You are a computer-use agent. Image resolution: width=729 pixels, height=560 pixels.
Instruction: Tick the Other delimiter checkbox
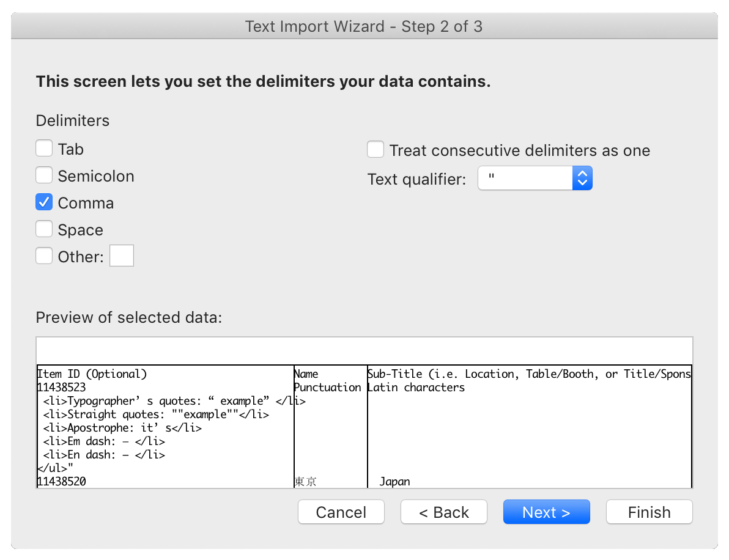pos(44,256)
